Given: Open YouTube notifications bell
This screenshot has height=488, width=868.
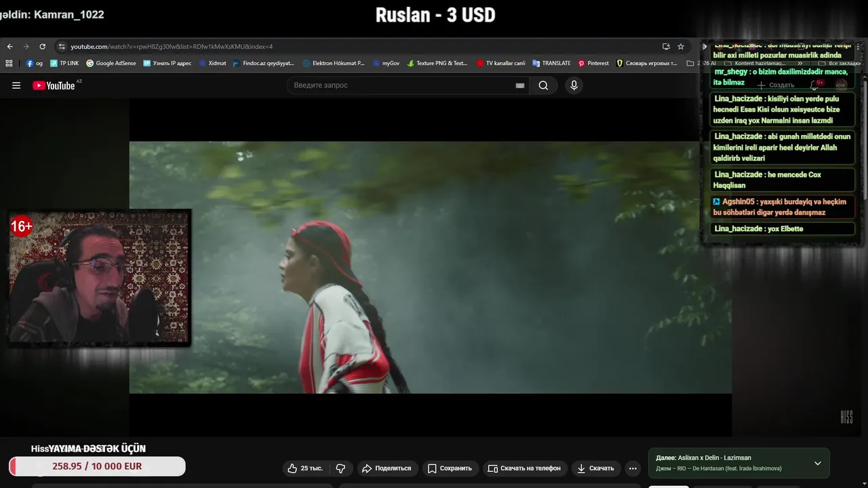Looking at the screenshot, I should [x=816, y=85].
